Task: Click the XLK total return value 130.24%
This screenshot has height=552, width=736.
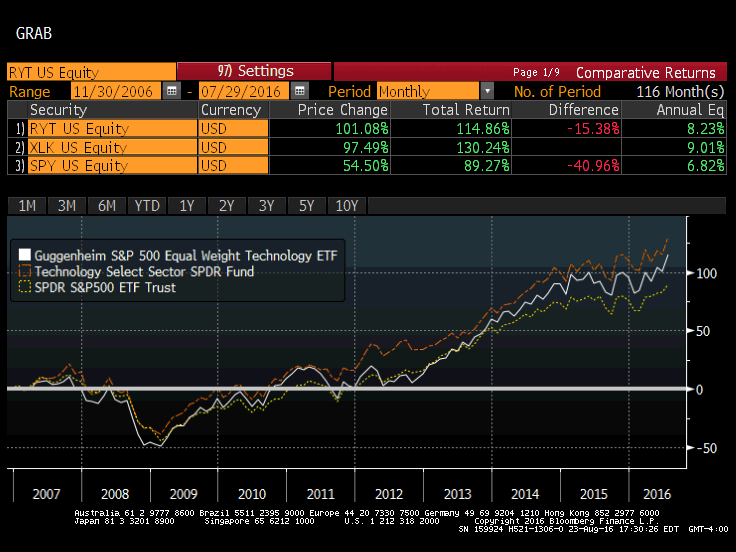Action: (483, 147)
